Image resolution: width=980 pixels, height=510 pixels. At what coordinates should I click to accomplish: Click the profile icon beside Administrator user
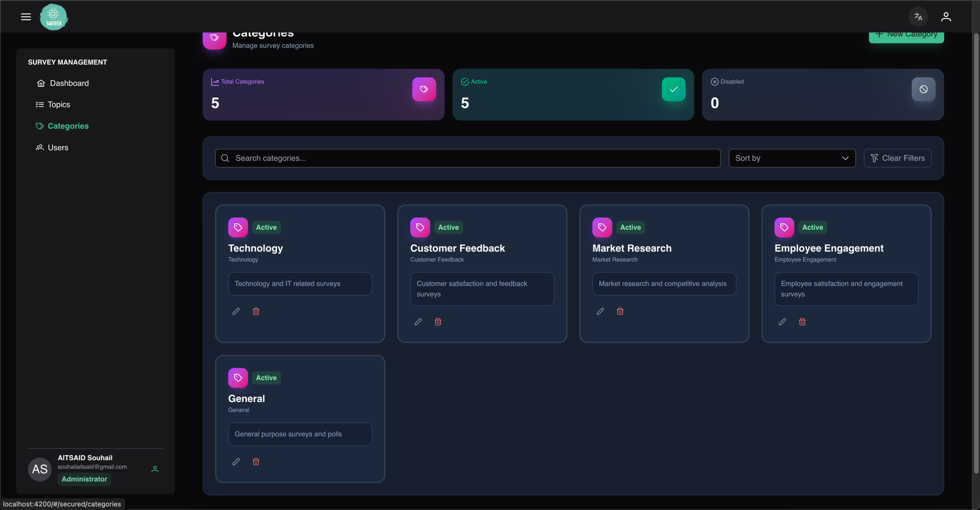[155, 469]
